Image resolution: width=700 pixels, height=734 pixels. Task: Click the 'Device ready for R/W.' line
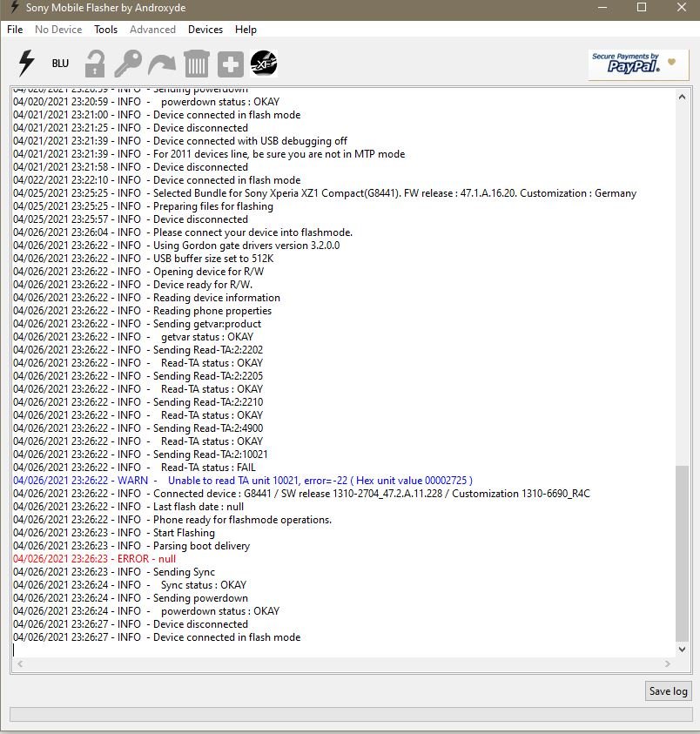point(133,285)
